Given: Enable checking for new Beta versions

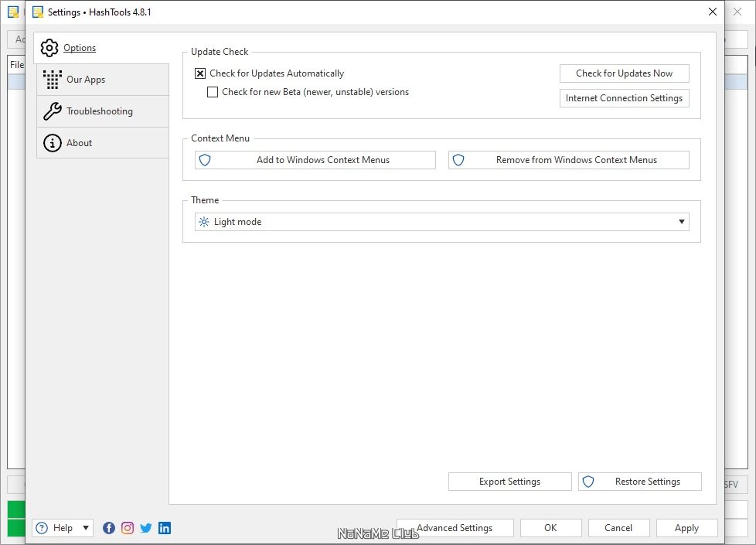Looking at the screenshot, I should [x=212, y=92].
